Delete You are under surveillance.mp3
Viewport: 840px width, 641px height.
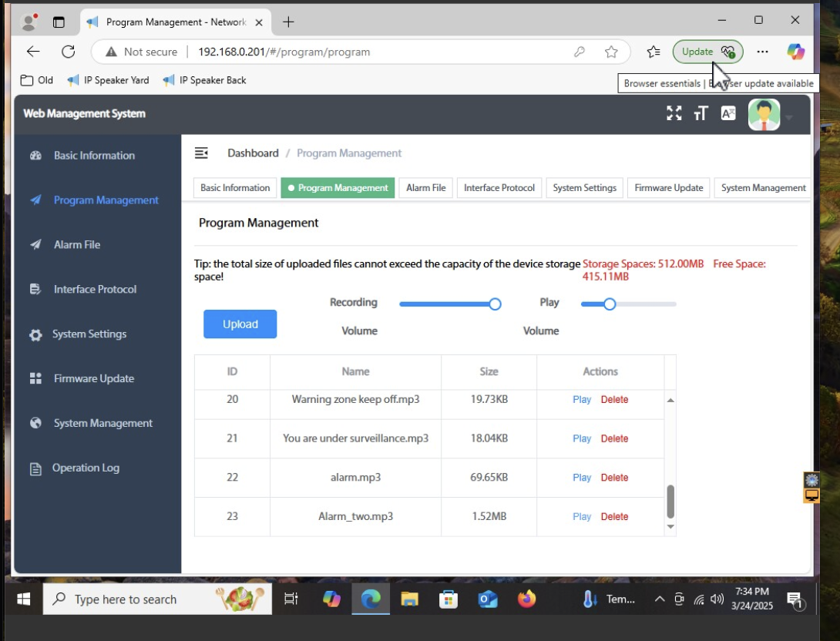614,438
